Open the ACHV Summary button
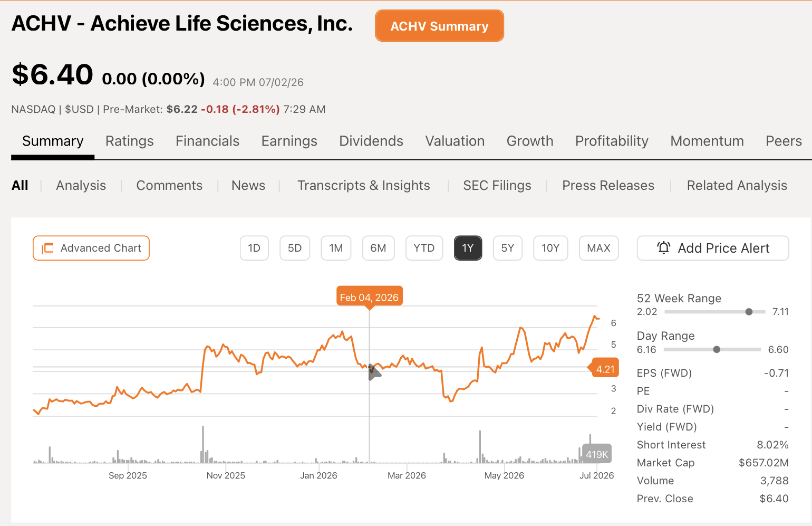The image size is (812, 526). click(x=439, y=26)
